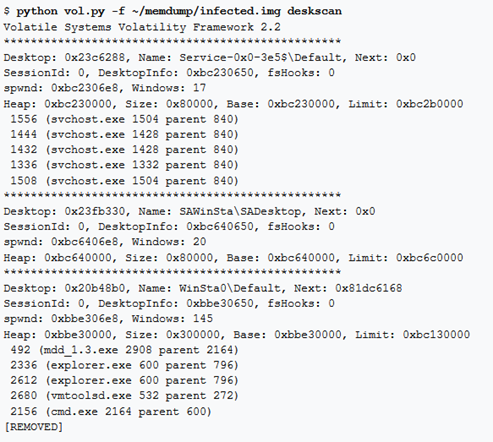The height and width of the screenshot is (442, 493).
Task: Select the vmtoolsd.exe 532 thread line
Action: coord(124,395)
